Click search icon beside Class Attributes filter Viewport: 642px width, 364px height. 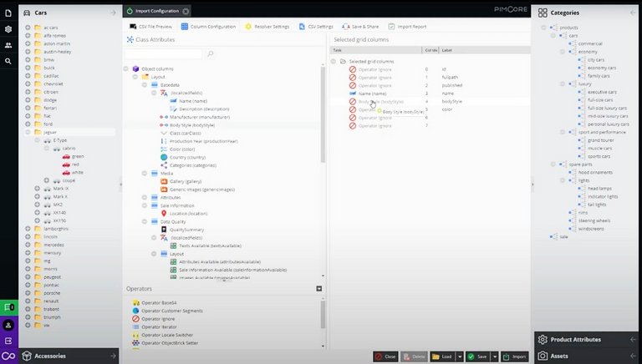(210, 54)
